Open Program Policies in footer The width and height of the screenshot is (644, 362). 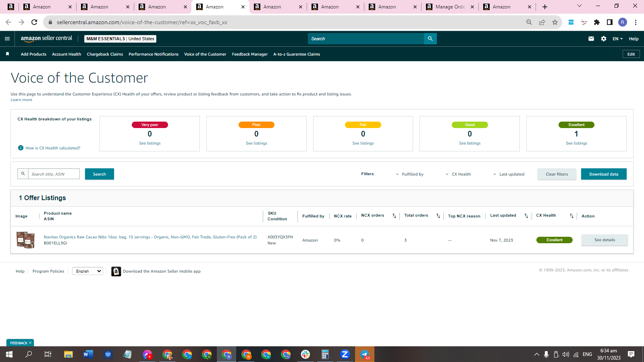(x=48, y=271)
